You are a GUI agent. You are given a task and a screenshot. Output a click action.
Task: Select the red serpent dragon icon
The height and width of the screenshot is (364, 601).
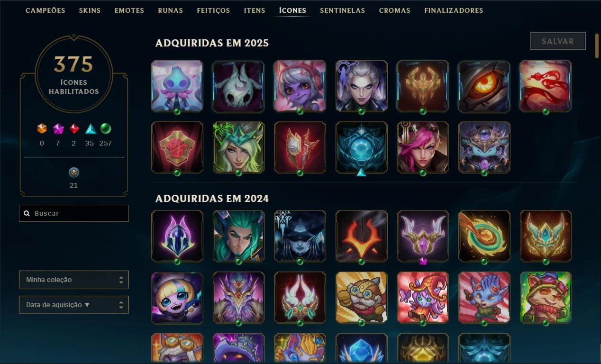point(546,86)
